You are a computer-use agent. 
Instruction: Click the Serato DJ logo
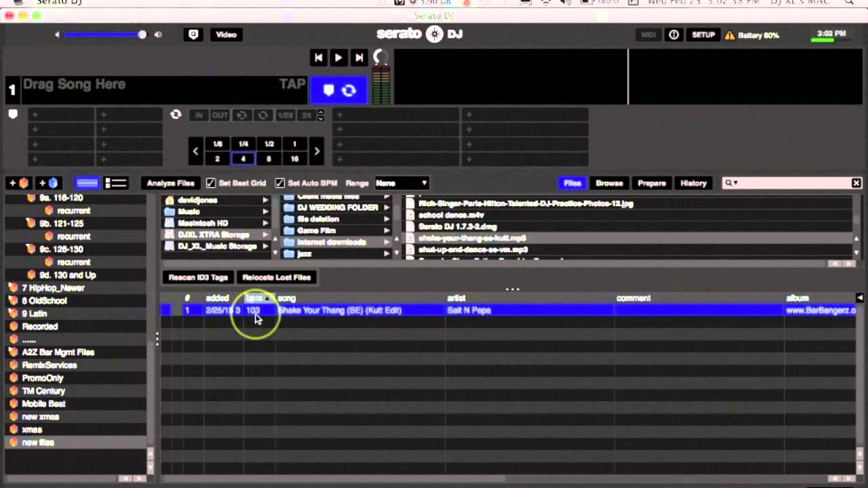point(420,35)
